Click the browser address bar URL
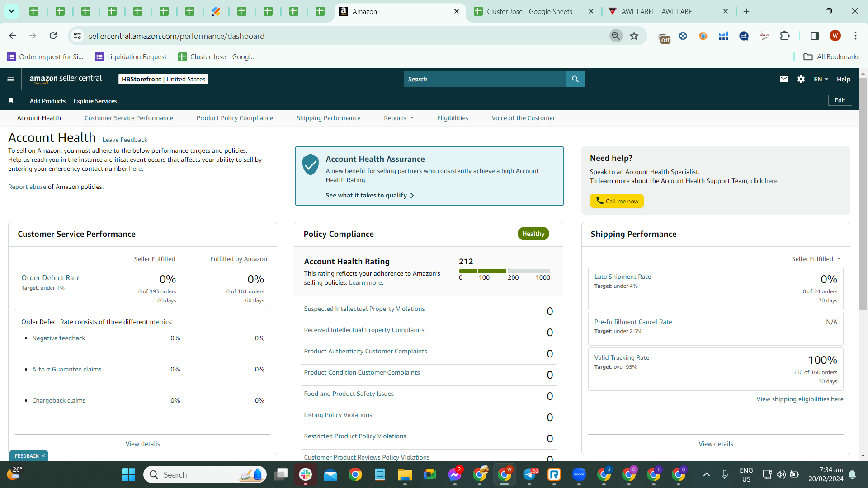This screenshot has height=488, width=868. [x=176, y=36]
